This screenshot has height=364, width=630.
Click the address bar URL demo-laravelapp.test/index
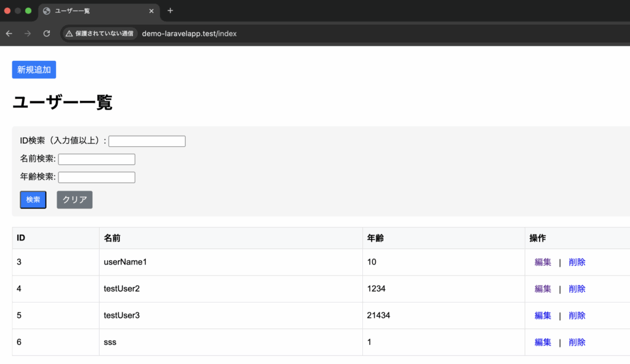click(189, 34)
